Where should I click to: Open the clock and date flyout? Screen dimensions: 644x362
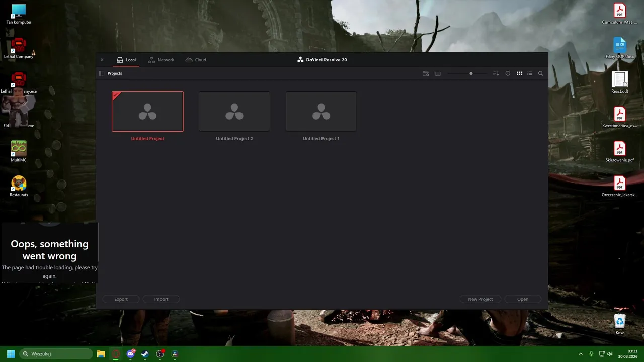[x=629, y=354]
